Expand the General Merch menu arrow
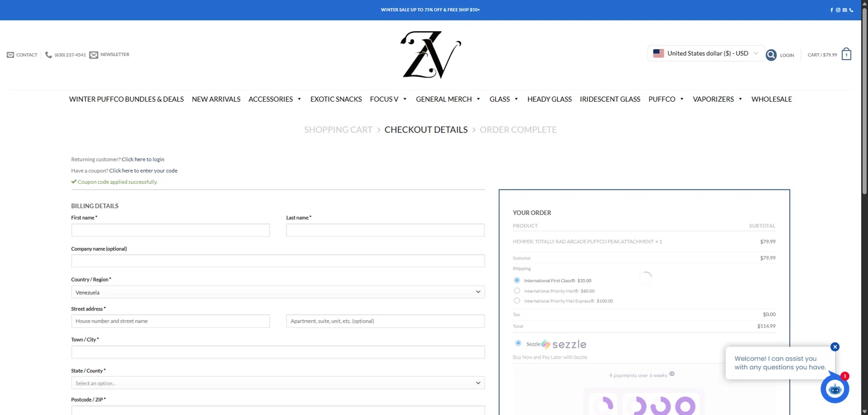 (478, 99)
